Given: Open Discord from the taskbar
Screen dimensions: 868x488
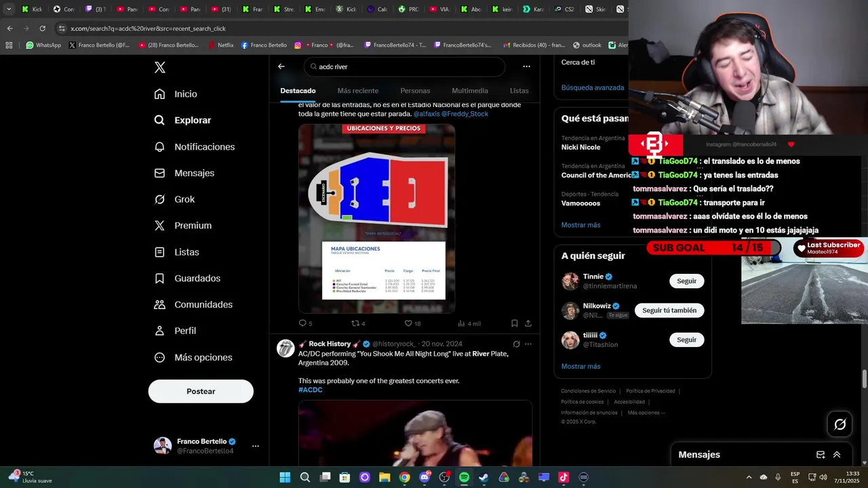Looking at the screenshot, I should pyautogui.click(x=425, y=477).
